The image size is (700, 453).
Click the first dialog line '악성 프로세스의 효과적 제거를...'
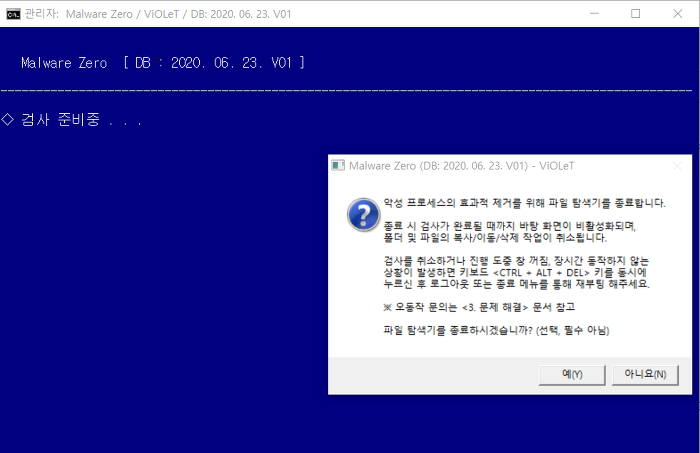click(525, 203)
